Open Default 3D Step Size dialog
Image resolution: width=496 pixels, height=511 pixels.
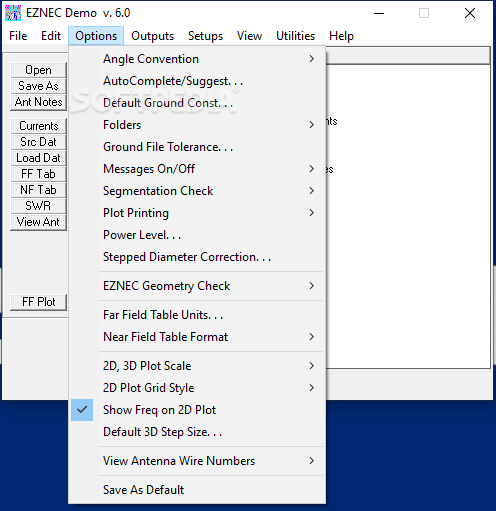point(197,432)
